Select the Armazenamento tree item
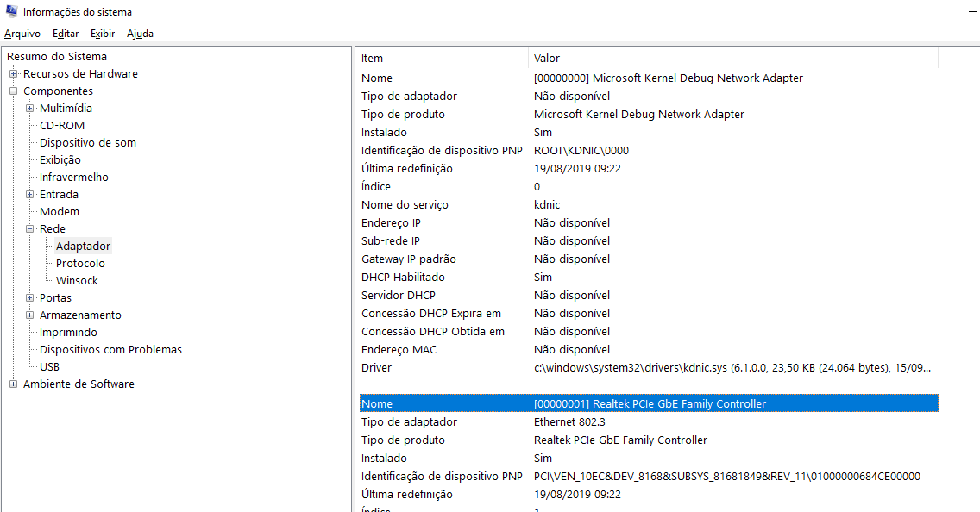 coord(80,315)
